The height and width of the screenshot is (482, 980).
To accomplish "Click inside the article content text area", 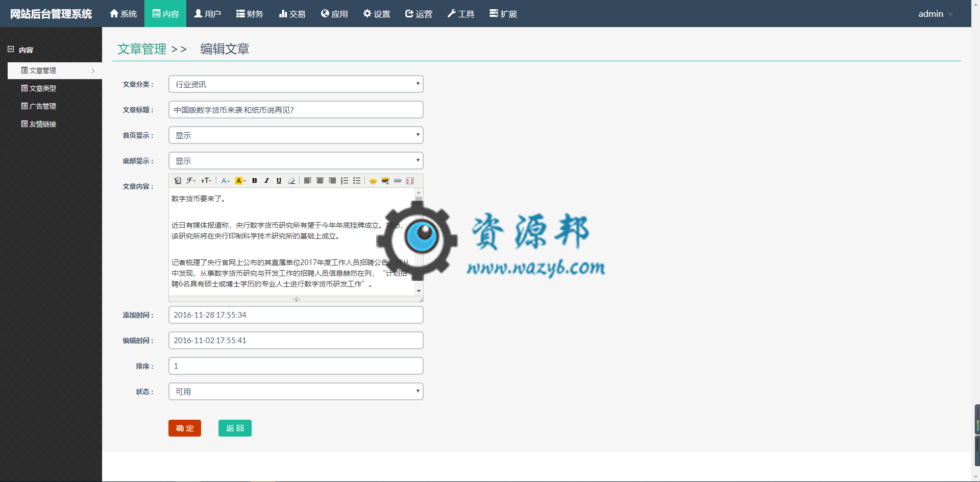I will point(291,242).
